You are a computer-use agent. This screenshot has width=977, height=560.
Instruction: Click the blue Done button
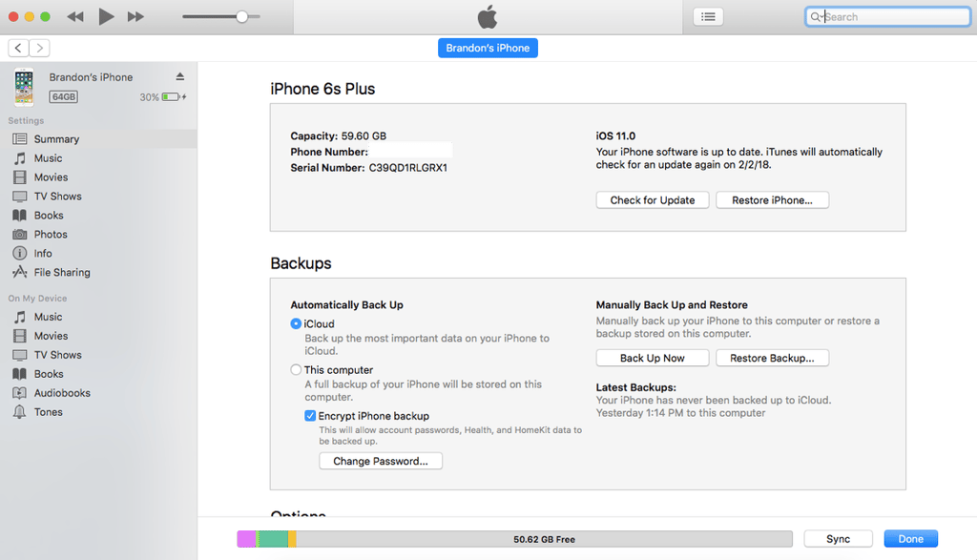click(x=911, y=539)
